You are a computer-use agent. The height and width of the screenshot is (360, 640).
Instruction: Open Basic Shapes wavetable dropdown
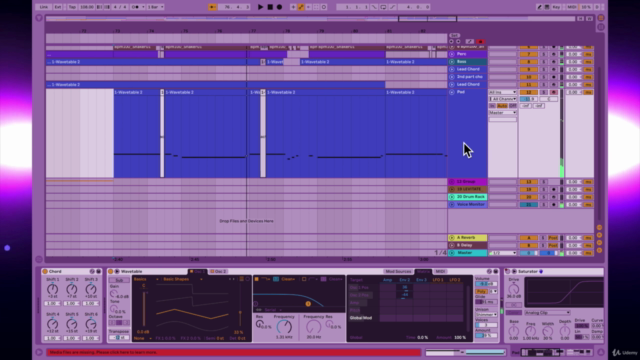tap(182, 279)
